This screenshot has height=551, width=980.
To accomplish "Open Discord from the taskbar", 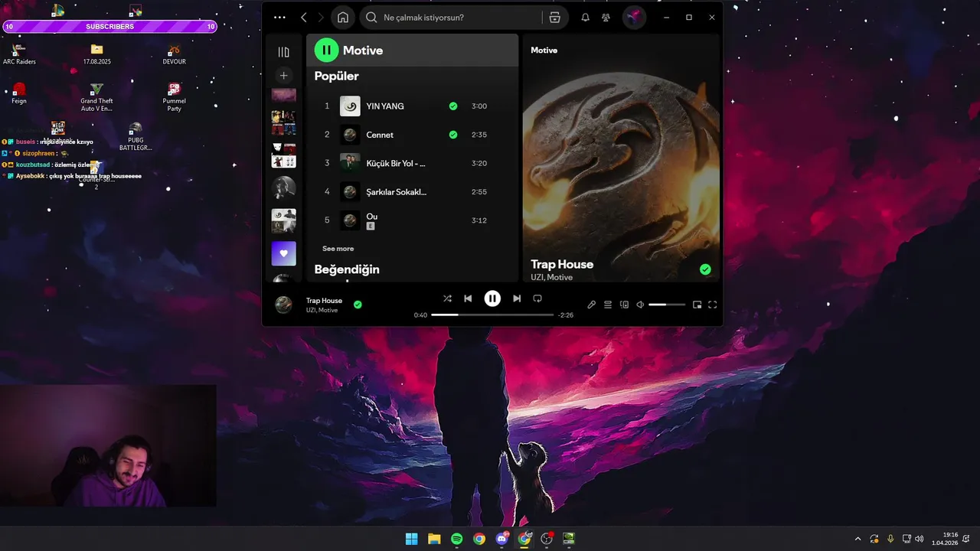I will pyautogui.click(x=501, y=539).
